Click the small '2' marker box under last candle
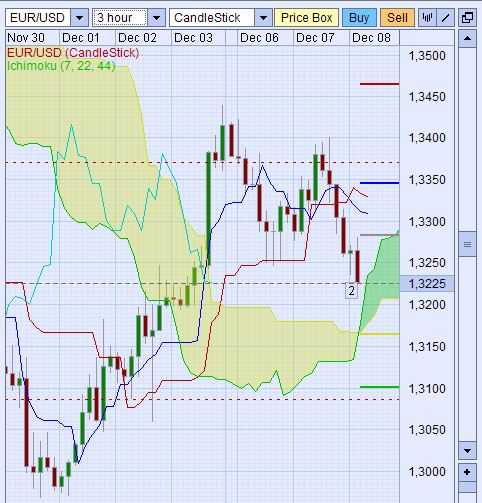 point(351,291)
